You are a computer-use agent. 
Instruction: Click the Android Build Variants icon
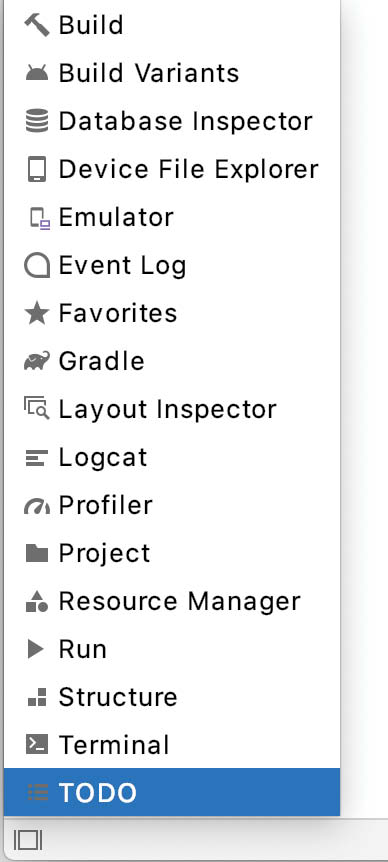(37, 73)
